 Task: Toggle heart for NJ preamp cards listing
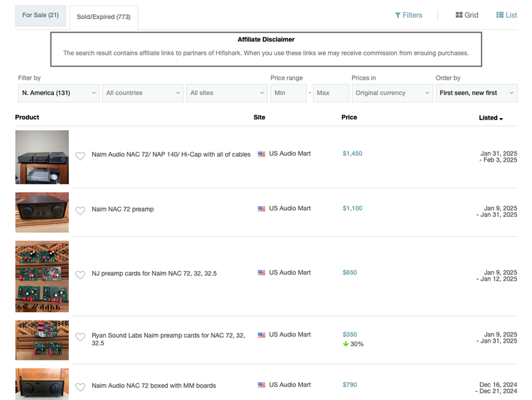click(x=80, y=274)
